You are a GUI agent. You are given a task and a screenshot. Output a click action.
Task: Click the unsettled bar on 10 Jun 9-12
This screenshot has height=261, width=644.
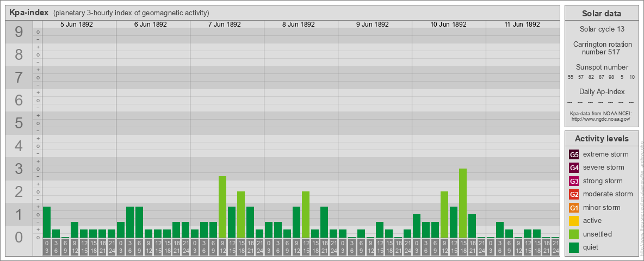click(444, 215)
